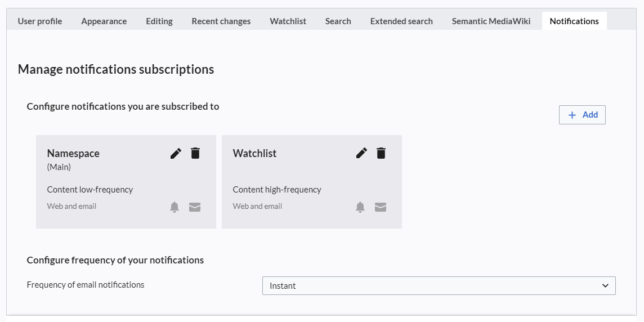
Task: Edit the Namespace subscription with pencil icon
Action: point(176,154)
